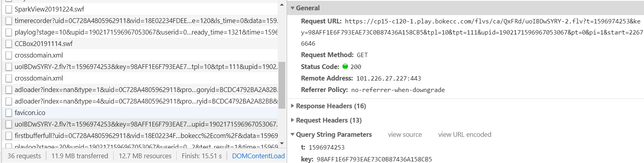The image size is (644, 163).
Task: Expand Response Headers (16) section
Action: point(293,106)
